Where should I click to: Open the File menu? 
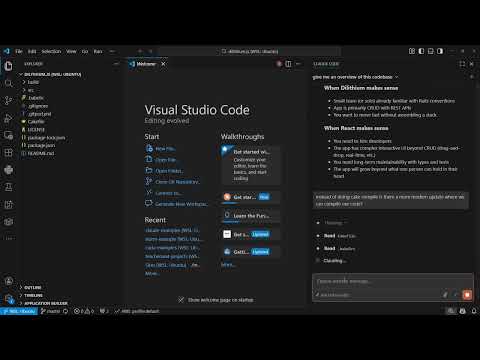click(x=19, y=51)
